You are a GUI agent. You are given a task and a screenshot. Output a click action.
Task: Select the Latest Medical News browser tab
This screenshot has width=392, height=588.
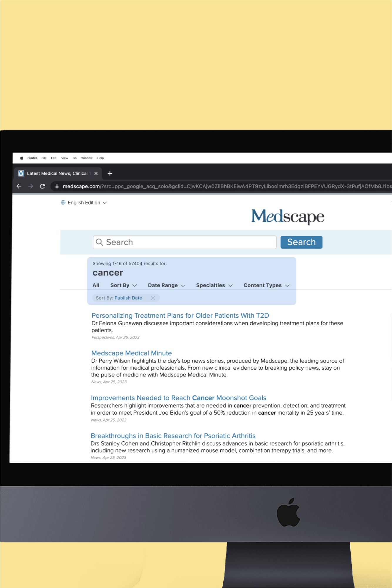point(58,173)
